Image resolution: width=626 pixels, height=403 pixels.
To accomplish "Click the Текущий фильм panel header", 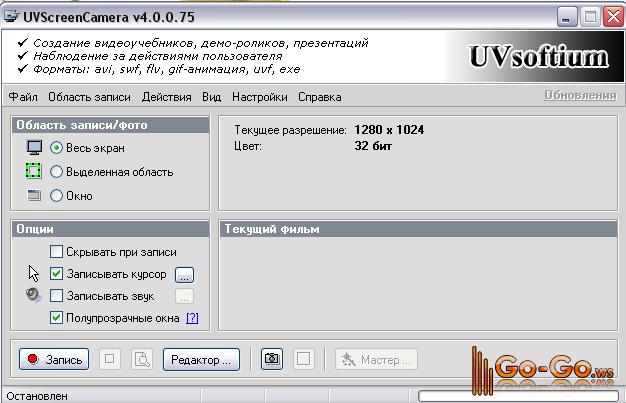I will click(x=418, y=229).
